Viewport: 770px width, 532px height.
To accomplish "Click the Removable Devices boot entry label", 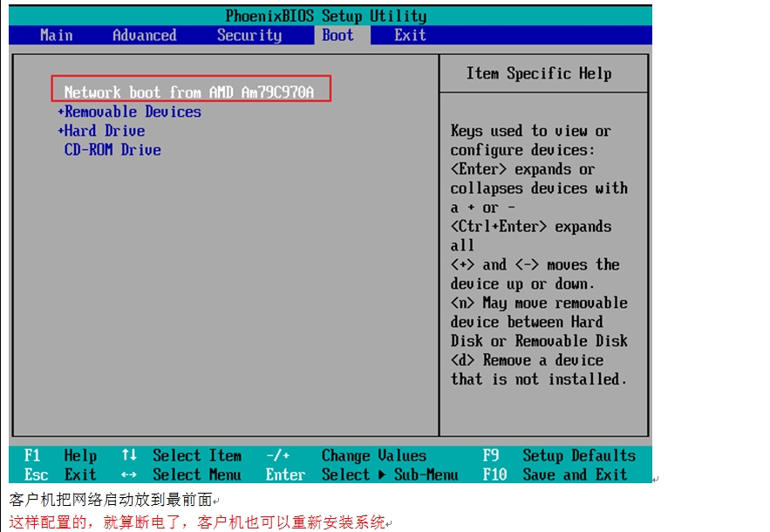I will [133, 112].
